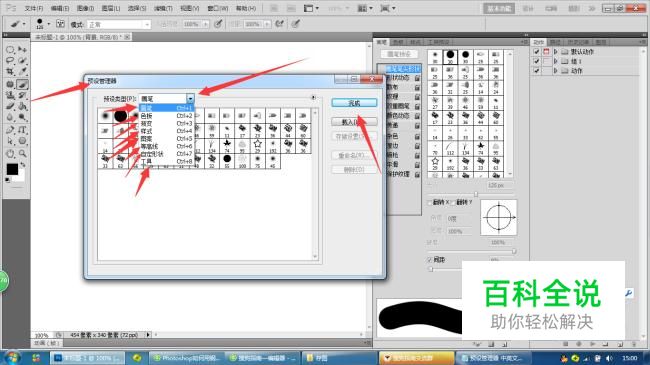Select the Pen tool
650x365 pixels.
click(x=10, y=130)
